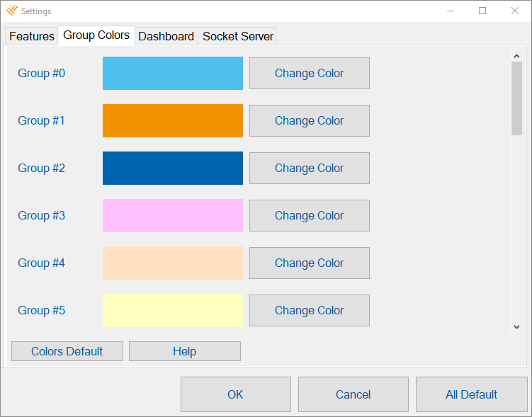Change color for Group #5
This screenshot has width=532, height=417.
click(310, 311)
